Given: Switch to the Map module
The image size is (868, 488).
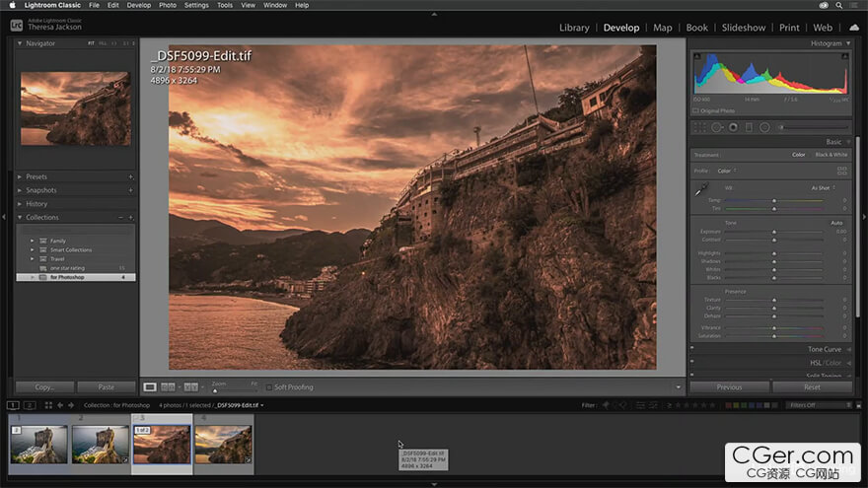Looking at the screenshot, I should click(663, 28).
